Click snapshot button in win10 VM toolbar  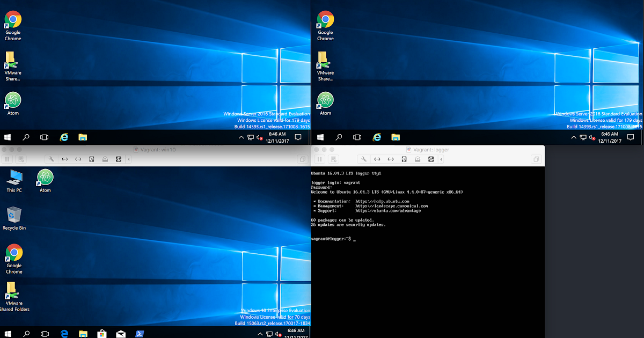click(x=21, y=159)
